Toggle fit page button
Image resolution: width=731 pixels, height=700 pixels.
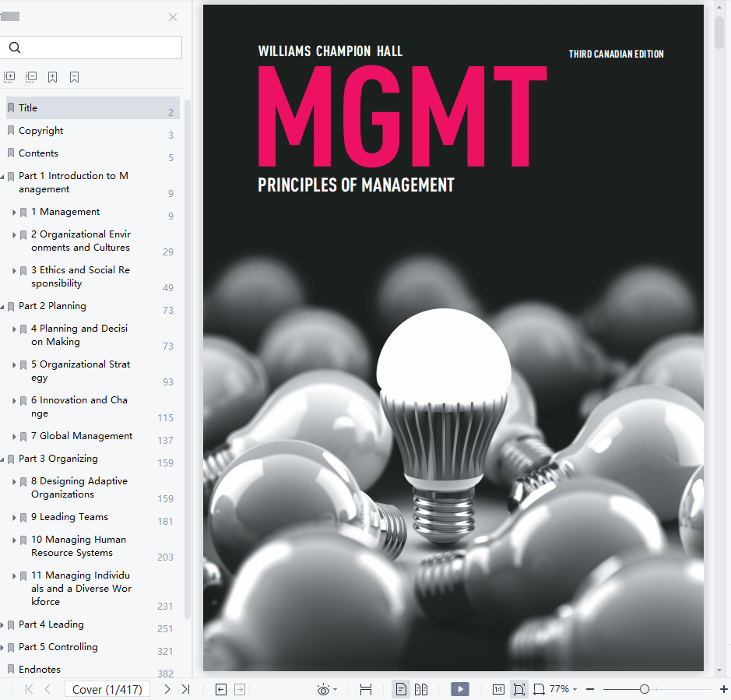click(519, 689)
